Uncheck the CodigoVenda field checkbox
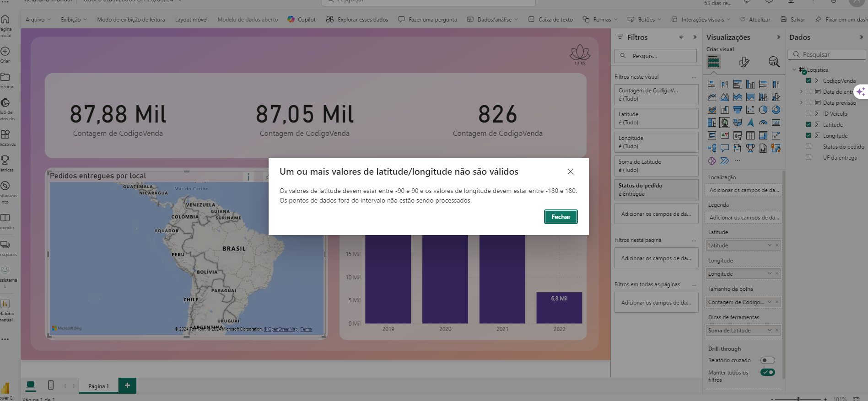868x401 pixels. click(x=809, y=80)
